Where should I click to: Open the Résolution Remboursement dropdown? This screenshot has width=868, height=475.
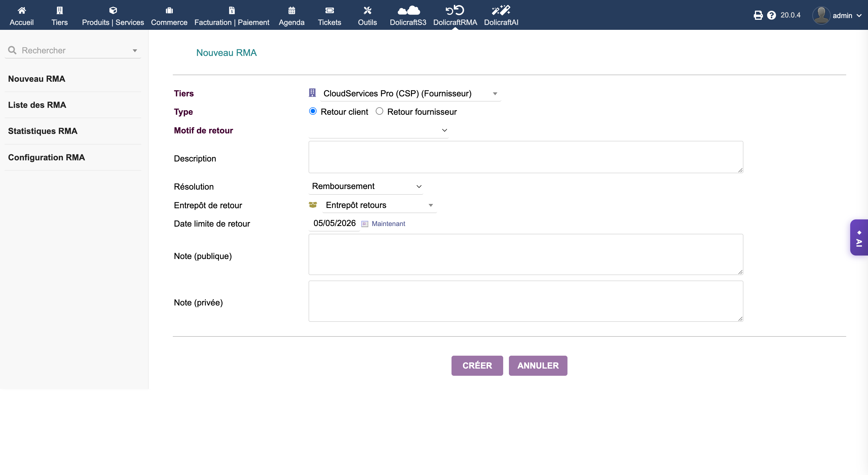click(366, 186)
